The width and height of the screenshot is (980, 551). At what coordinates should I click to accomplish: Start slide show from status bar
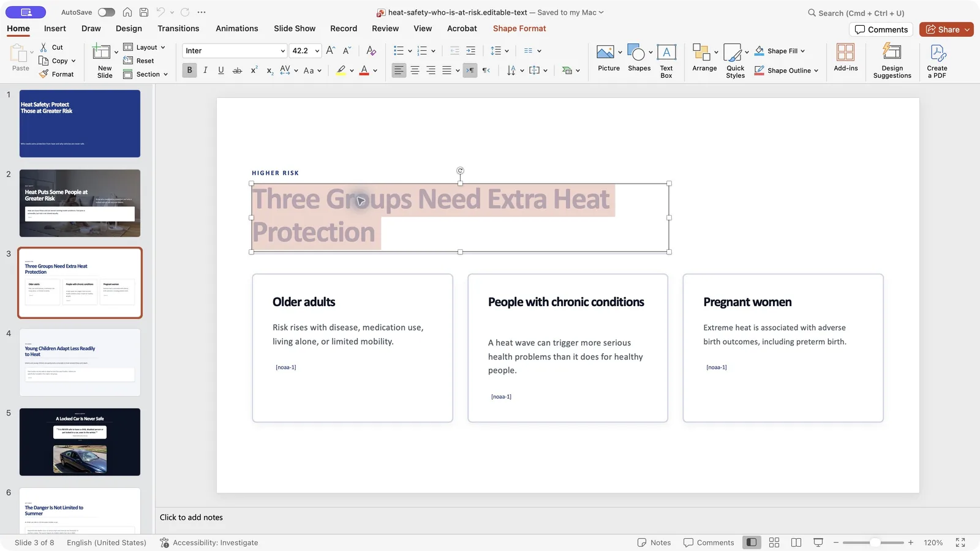tap(818, 542)
